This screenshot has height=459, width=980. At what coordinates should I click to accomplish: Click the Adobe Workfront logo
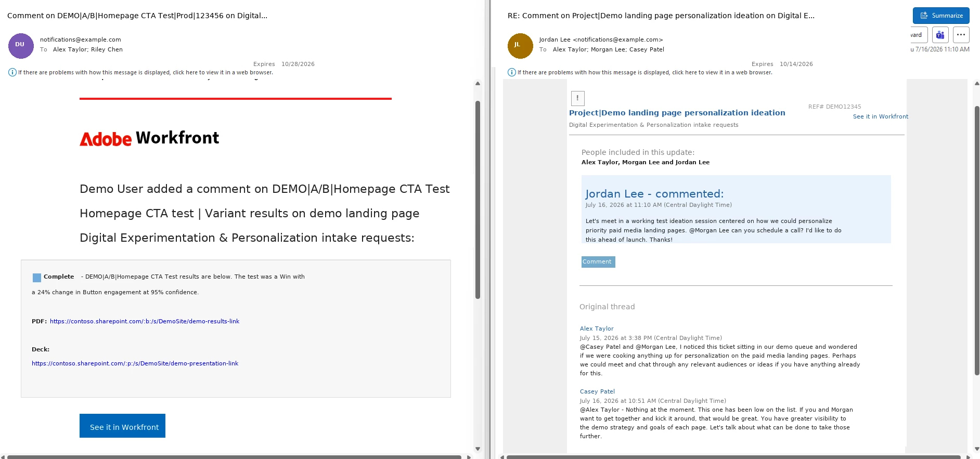(x=149, y=138)
